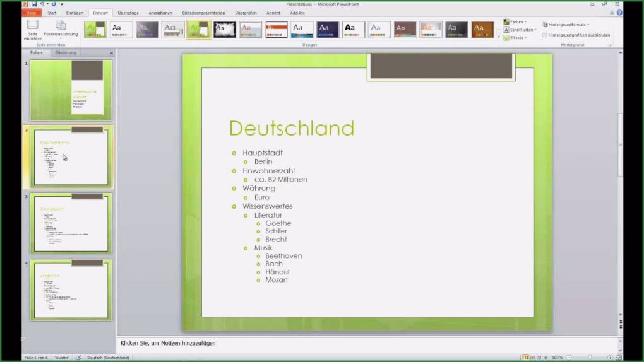Open the Folienausrichtung dropdown
Viewport: 644px width, 362px height.
[x=61, y=30]
